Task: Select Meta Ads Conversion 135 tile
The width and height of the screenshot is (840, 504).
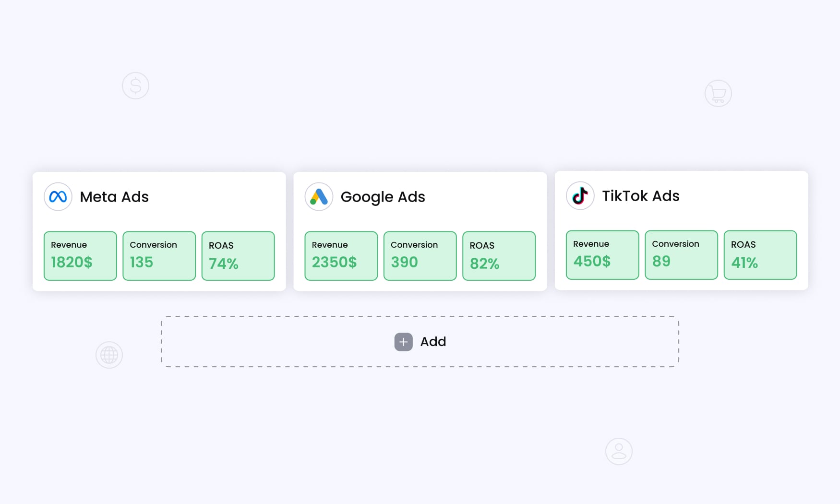Action: pos(159,256)
